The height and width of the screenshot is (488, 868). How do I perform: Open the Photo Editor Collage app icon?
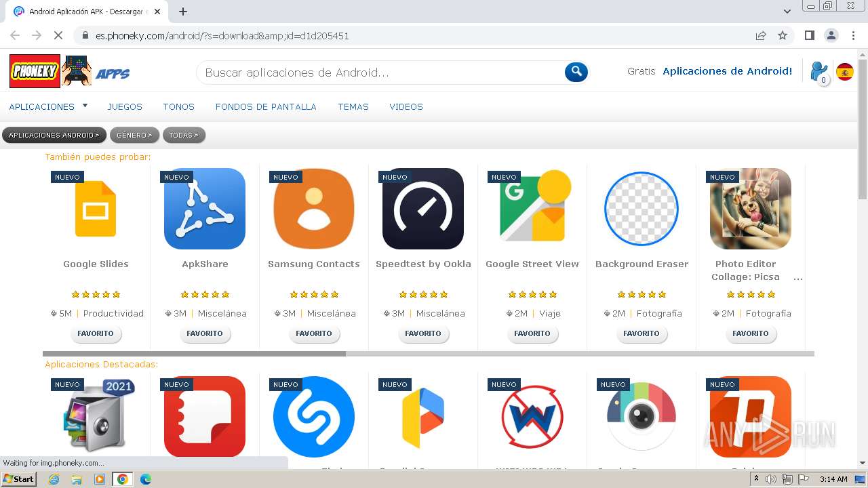pyautogui.click(x=751, y=209)
